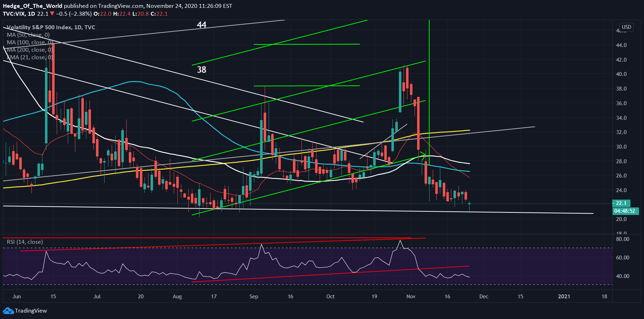Click the 44 chart annotation text
This screenshot has height=319, width=644.
tap(202, 25)
